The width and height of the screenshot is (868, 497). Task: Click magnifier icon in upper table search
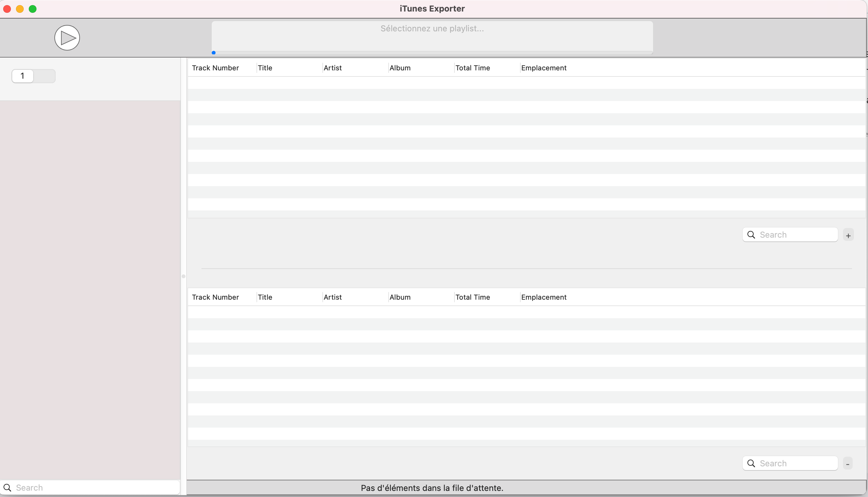click(x=751, y=235)
